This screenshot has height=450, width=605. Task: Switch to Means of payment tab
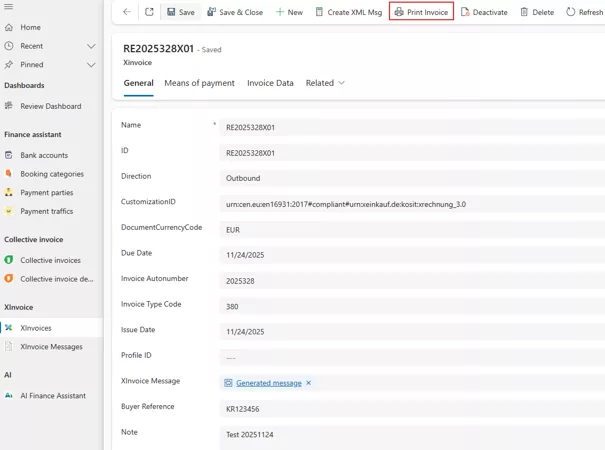click(x=199, y=83)
